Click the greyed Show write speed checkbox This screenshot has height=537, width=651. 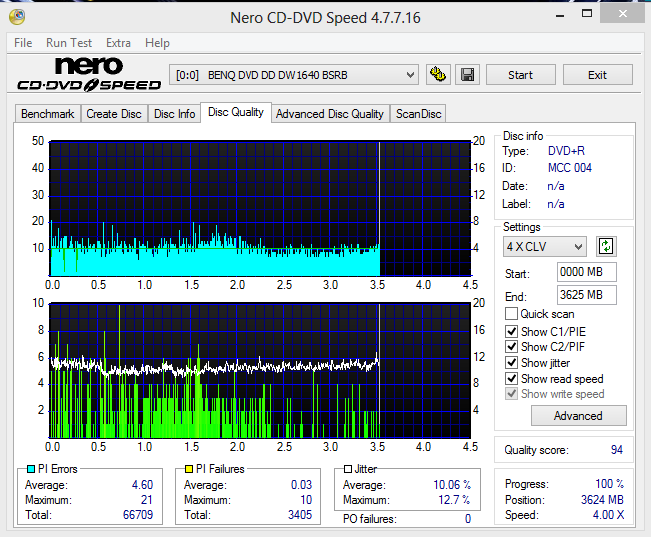coord(512,393)
